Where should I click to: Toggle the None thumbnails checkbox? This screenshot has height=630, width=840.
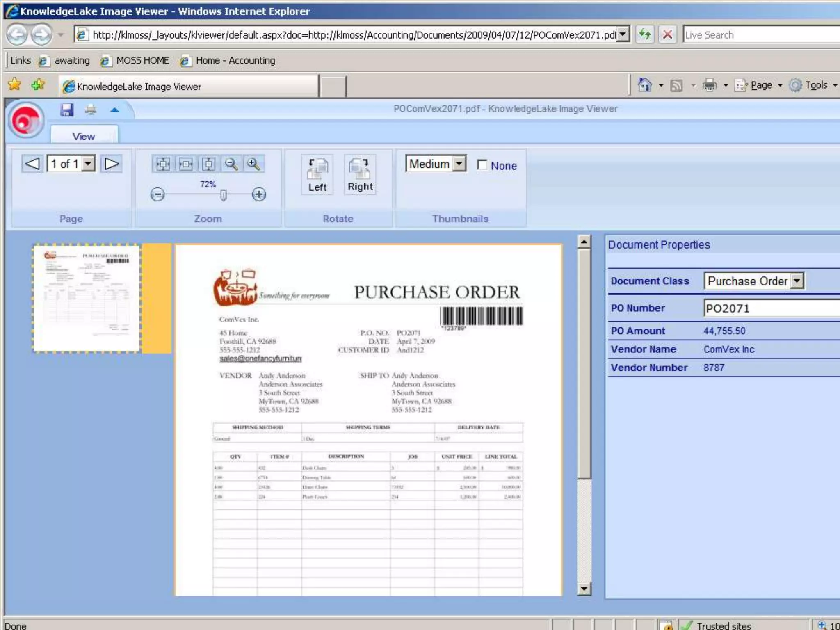tap(482, 165)
